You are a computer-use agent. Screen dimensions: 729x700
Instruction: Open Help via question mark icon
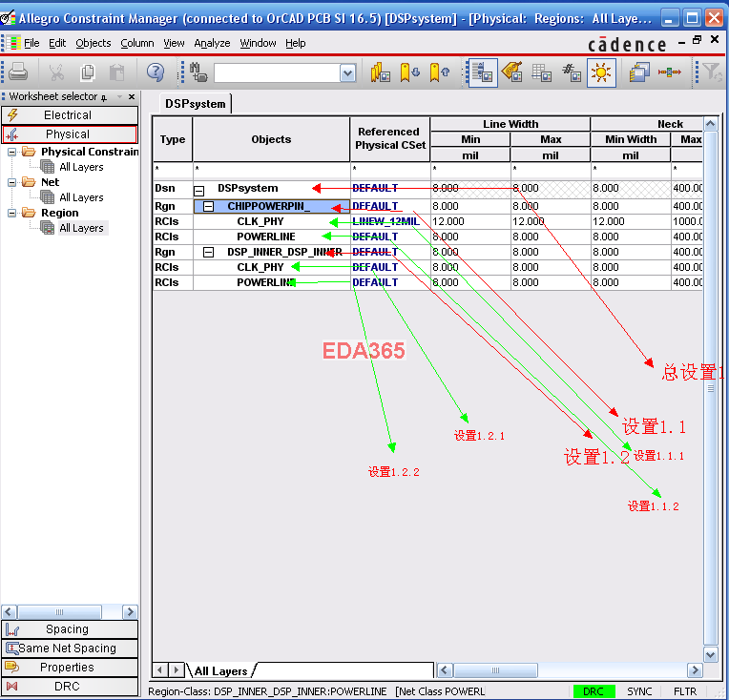[156, 72]
